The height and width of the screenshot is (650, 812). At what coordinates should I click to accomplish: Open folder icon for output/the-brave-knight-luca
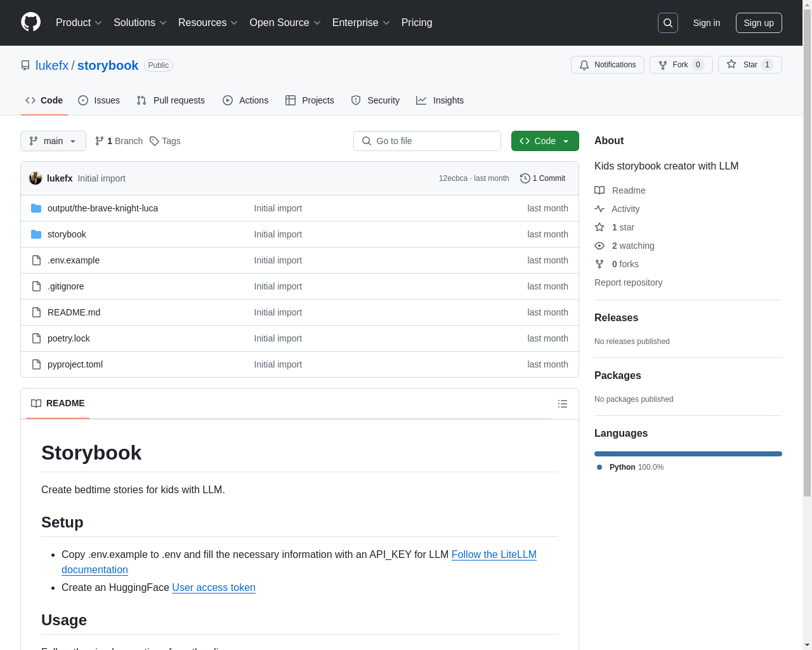(x=36, y=208)
